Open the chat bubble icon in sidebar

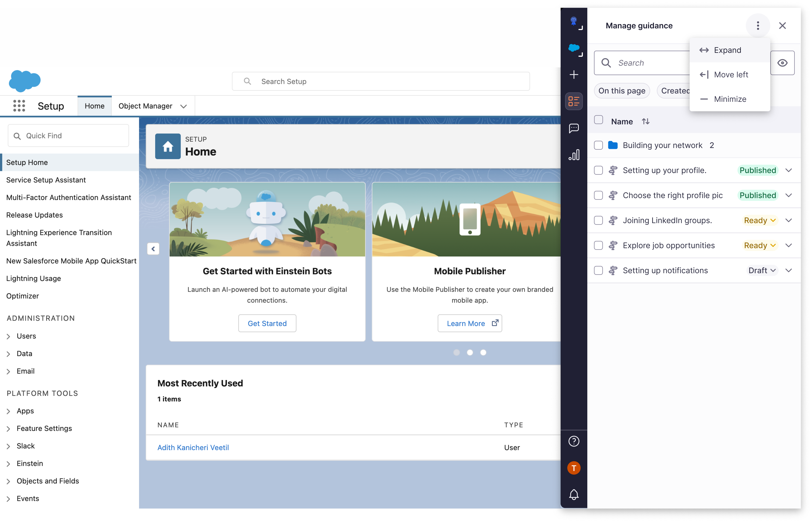574,128
